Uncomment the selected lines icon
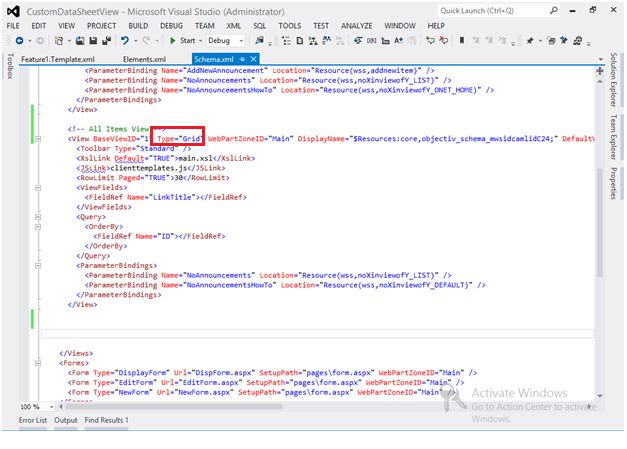Viewport: 627px width, 449px height. [443, 40]
